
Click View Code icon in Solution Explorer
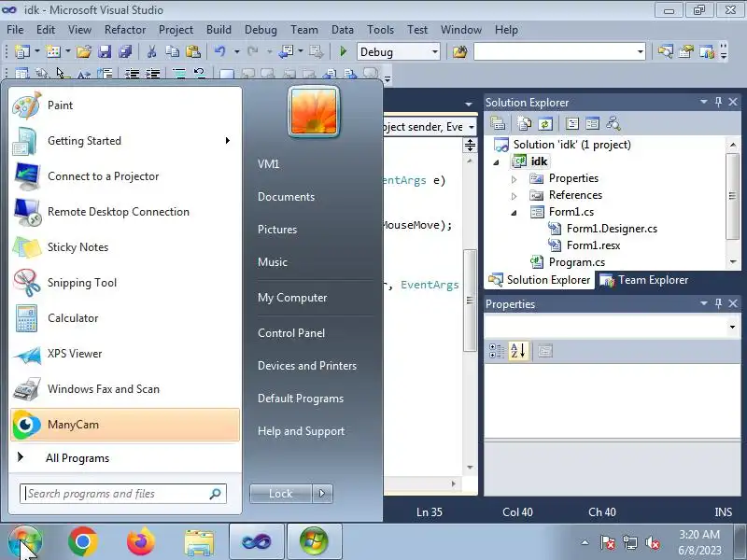(x=572, y=124)
